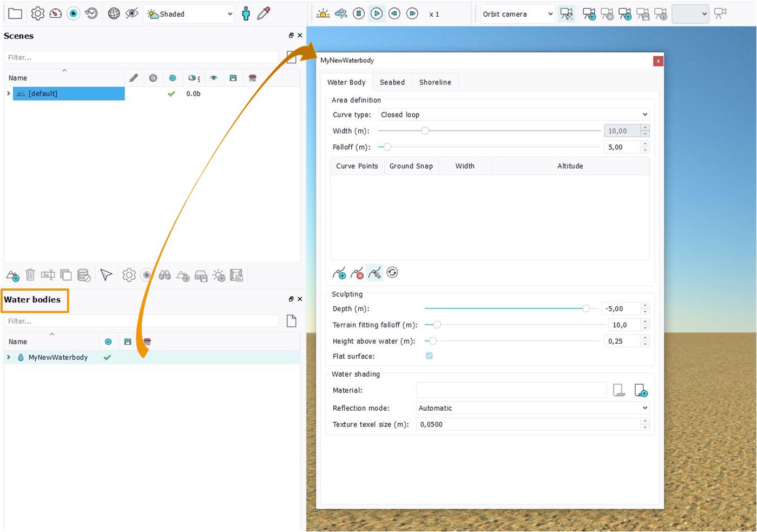
Task: Click the add curve point icon
Action: (339, 273)
